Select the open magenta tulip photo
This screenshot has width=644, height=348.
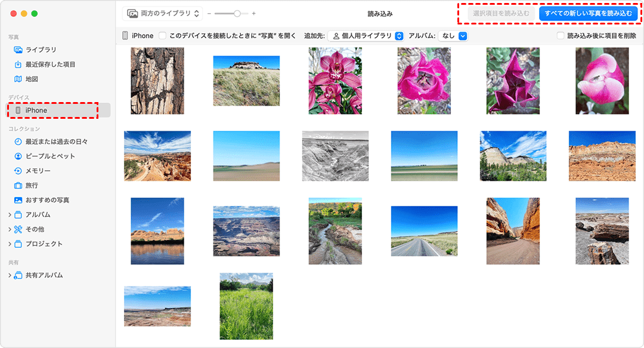425,81
